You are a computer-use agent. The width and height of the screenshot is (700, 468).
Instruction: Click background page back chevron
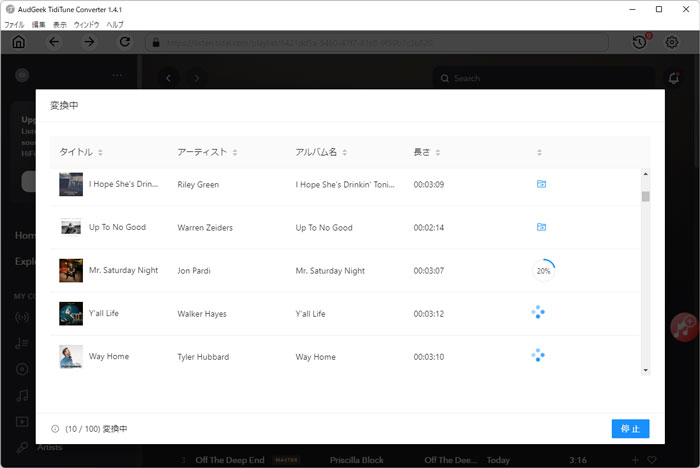[168, 78]
